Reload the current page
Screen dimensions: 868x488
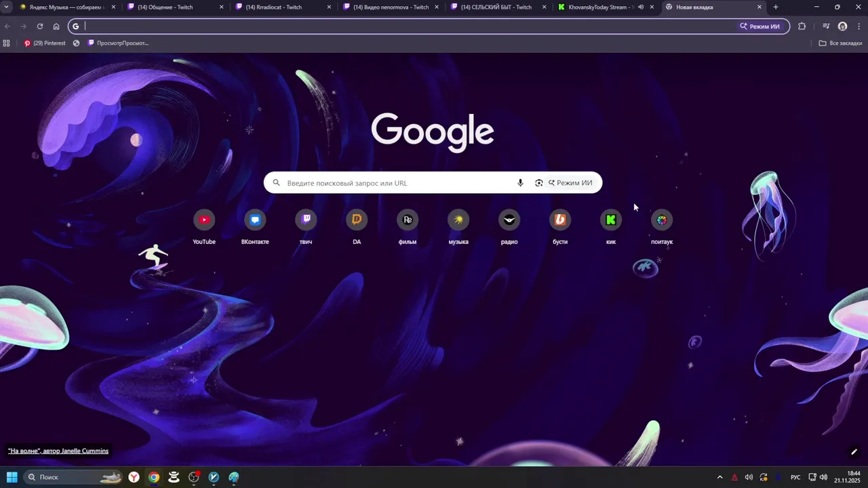40,26
